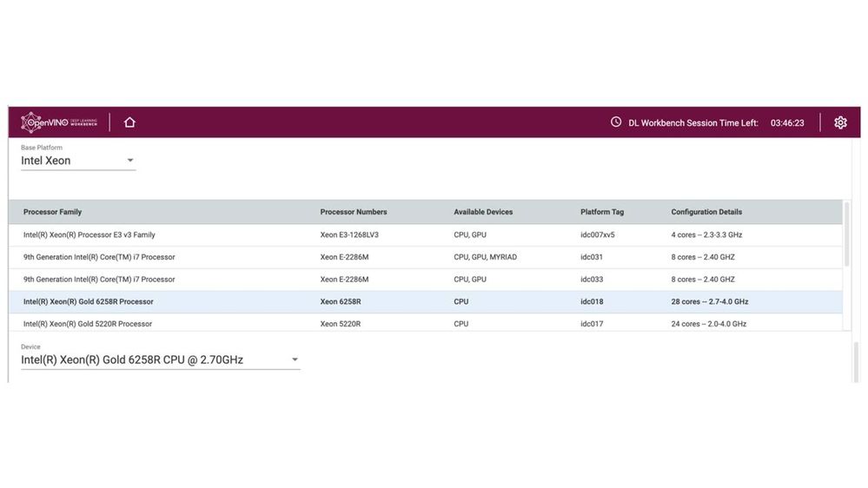Open settings via the gear icon
The width and height of the screenshot is (868, 488).
coord(840,122)
